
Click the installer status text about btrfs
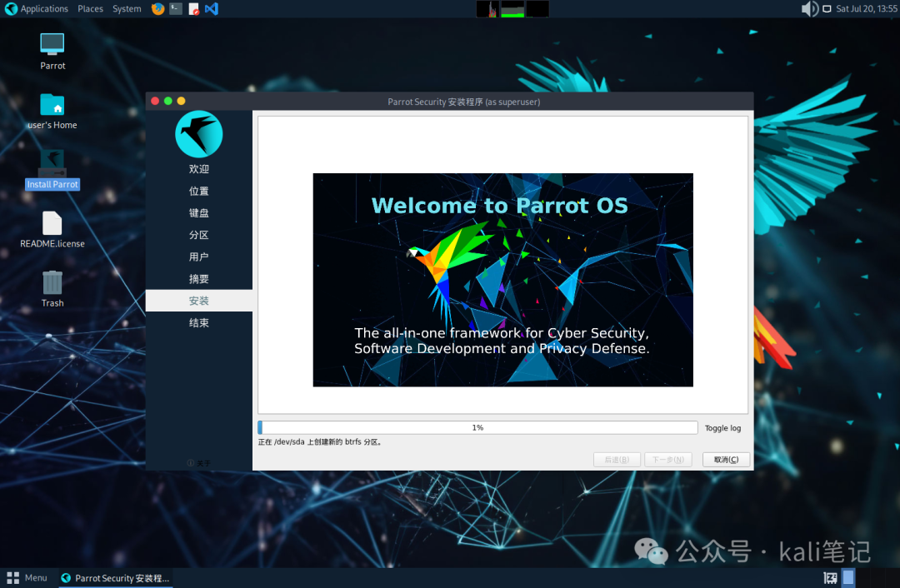click(320, 441)
